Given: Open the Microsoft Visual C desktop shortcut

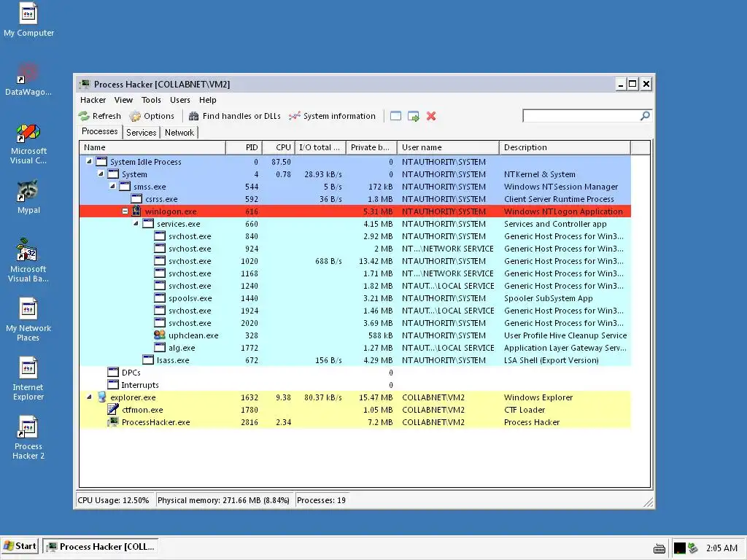Looking at the screenshot, I should 28,144.
